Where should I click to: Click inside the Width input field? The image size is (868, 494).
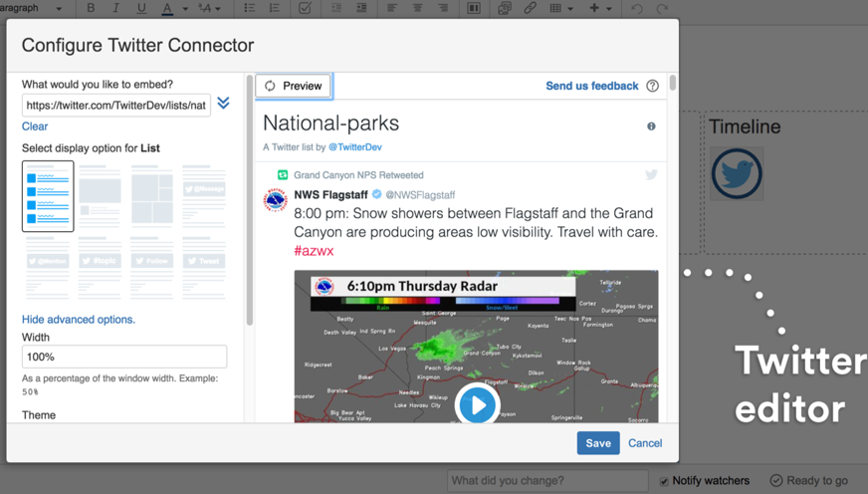124,357
